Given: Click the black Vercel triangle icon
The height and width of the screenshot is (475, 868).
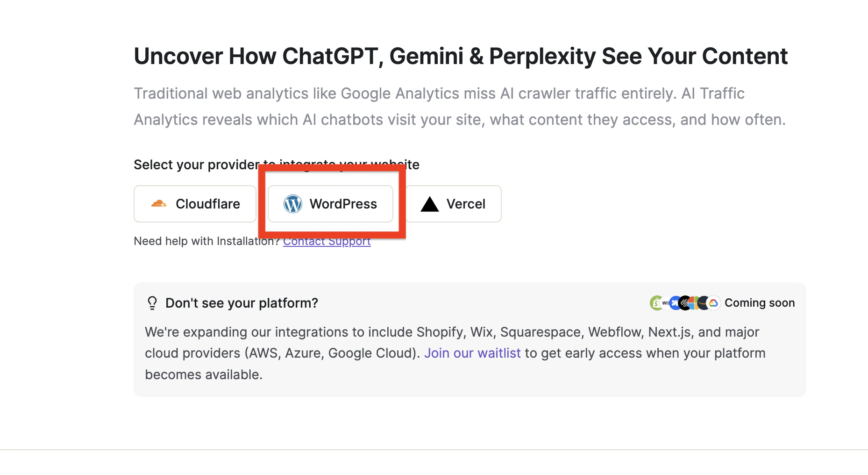Looking at the screenshot, I should (429, 204).
